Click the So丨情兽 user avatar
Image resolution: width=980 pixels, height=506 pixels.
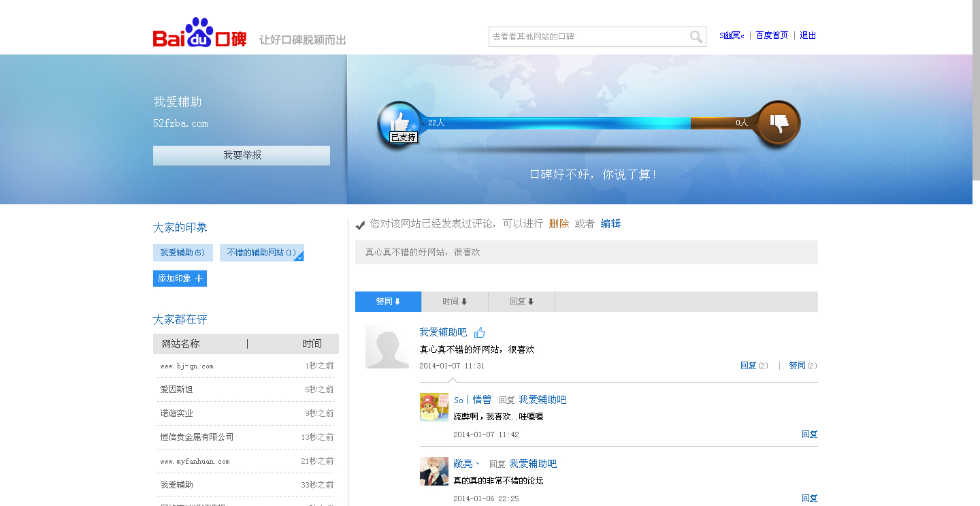(434, 407)
